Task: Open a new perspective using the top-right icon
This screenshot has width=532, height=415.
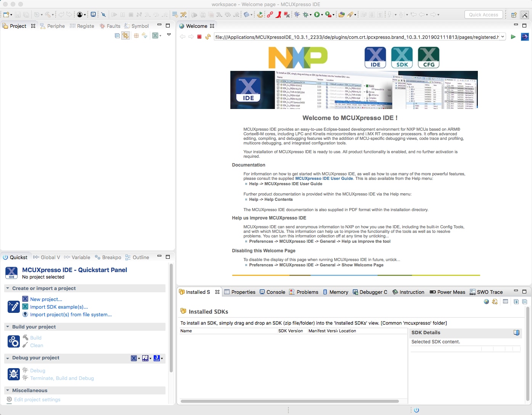Action: (514, 14)
